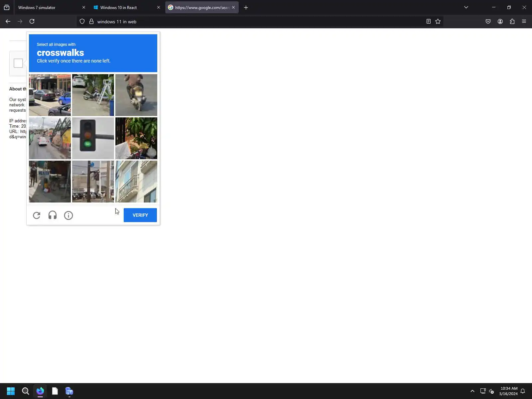Screen dimensions: 532x399
Task: Reload the current page
Action: tap(32, 22)
